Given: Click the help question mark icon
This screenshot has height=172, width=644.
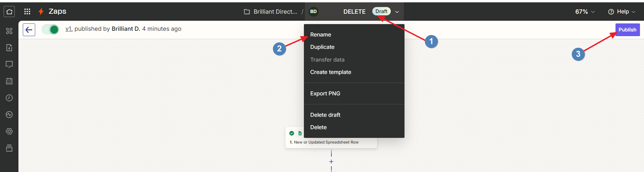Looking at the screenshot, I should (611, 12).
